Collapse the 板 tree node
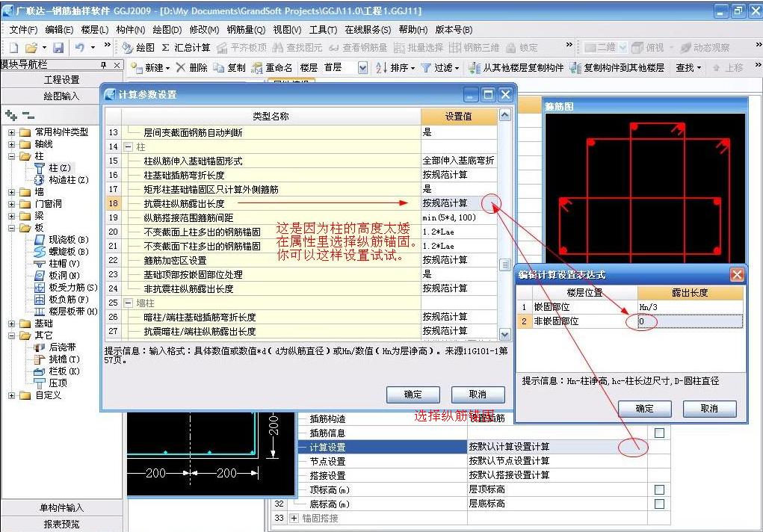Viewport: 763px width, 532px height. [x=11, y=228]
